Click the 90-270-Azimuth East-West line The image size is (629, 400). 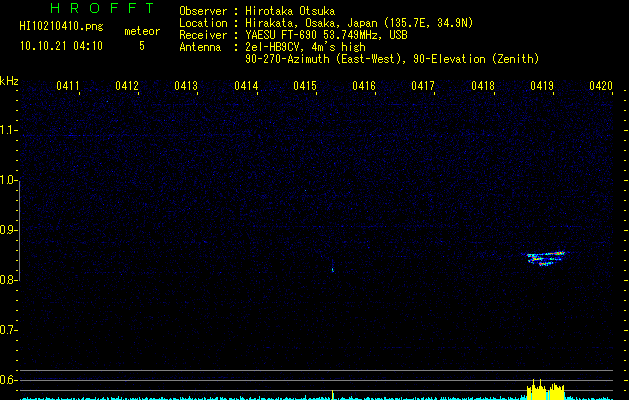392,59
